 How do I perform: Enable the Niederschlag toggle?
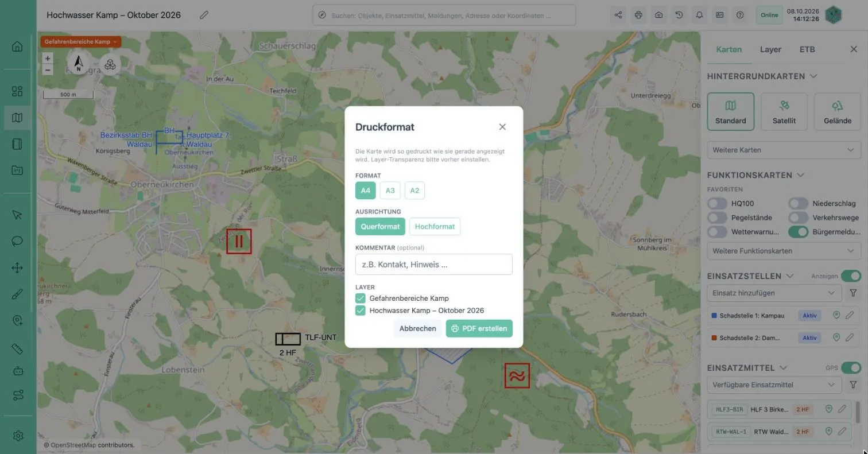click(798, 203)
